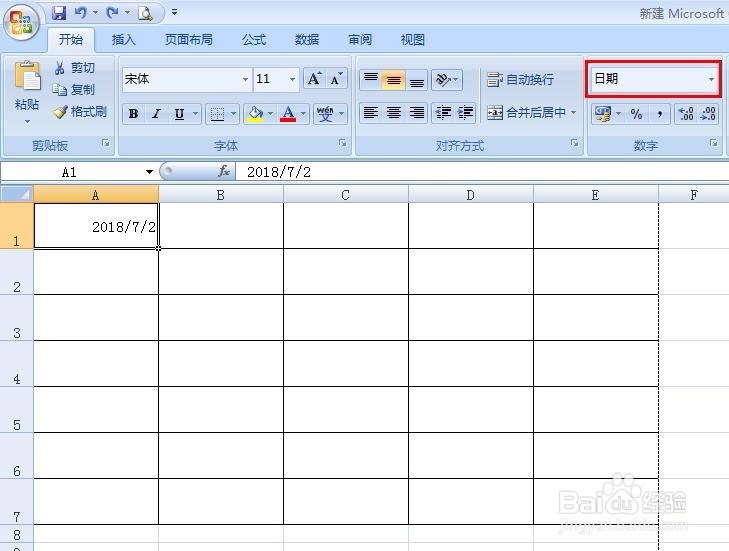Apply comma thousands separator style
Image resolution: width=729 pixels, height=551 pixels.
[659, 113]
